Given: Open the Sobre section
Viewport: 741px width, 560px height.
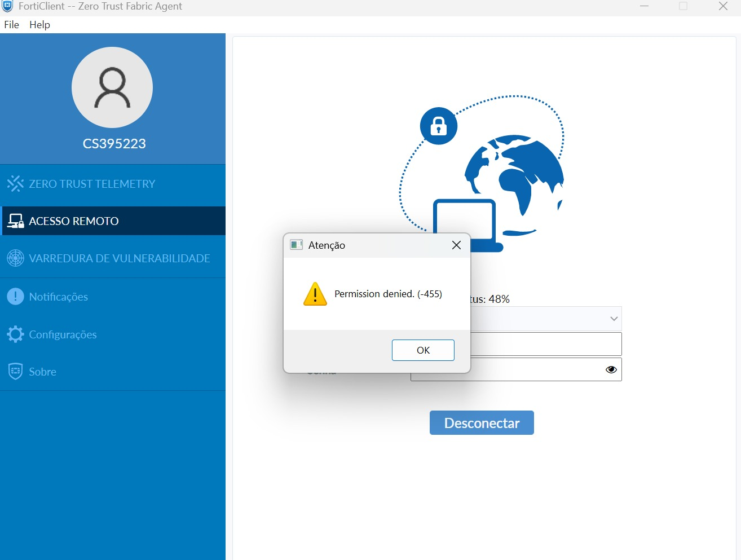Looking at the screenshot, I should point(113,371).
